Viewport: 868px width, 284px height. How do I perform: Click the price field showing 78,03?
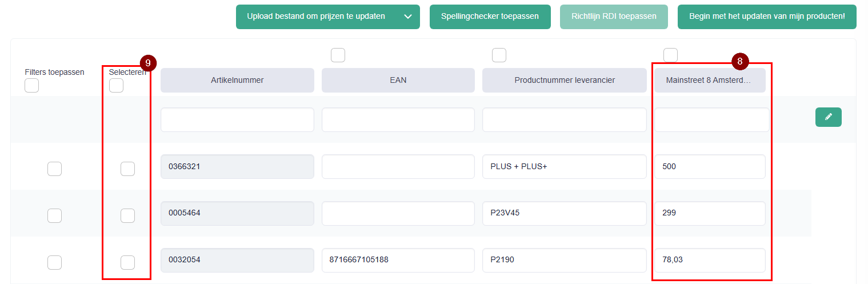click(x=709, y=260)
